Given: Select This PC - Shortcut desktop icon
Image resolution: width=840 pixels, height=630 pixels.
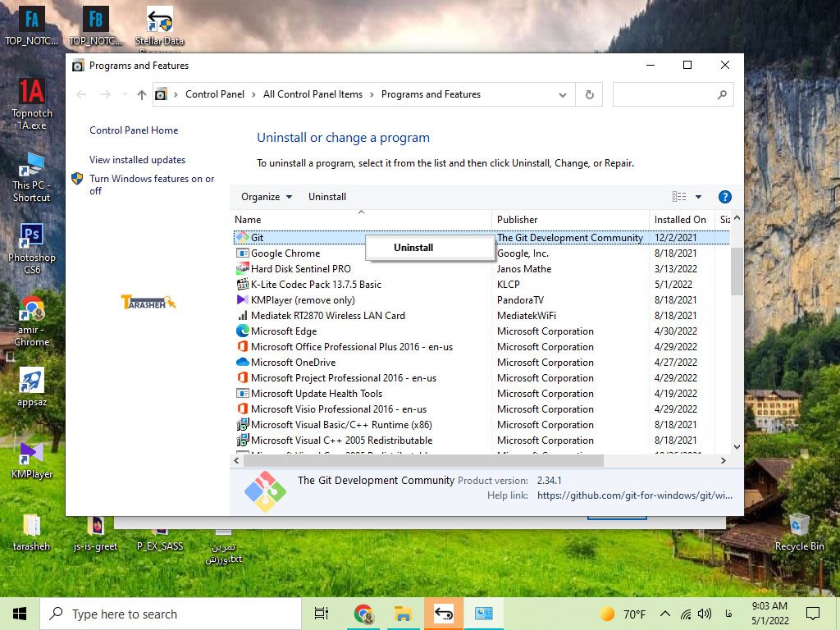Looking at the screenshot, I should point(32,177).
